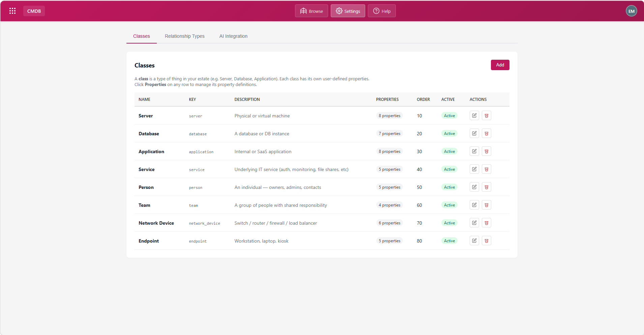Open Team's 4 properties
644x335 pixels.
389,205
